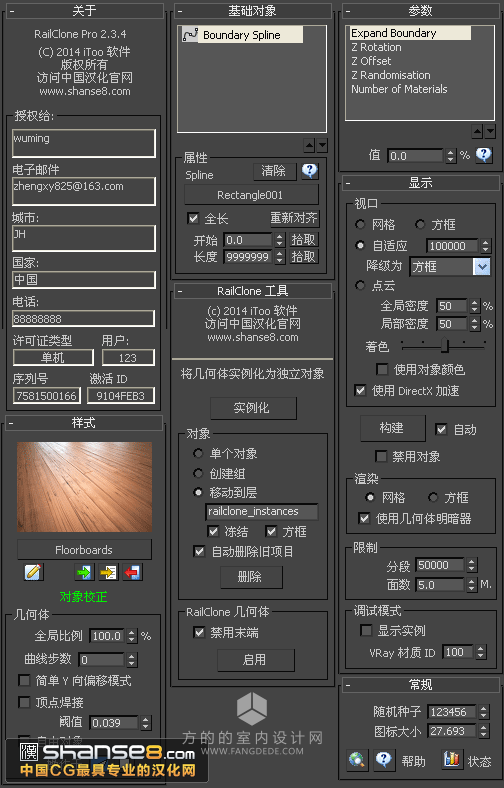Viewport: 504px width, 788px height.
Task: Click the 全局比例 spinner arrows
Action: click(132, 636)
